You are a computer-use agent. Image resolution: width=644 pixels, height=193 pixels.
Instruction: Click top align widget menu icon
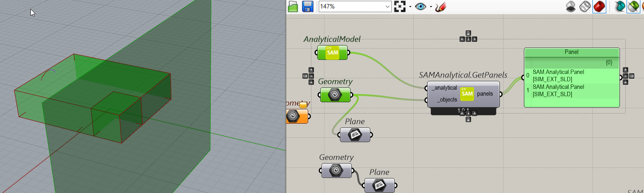pos(468,33)
